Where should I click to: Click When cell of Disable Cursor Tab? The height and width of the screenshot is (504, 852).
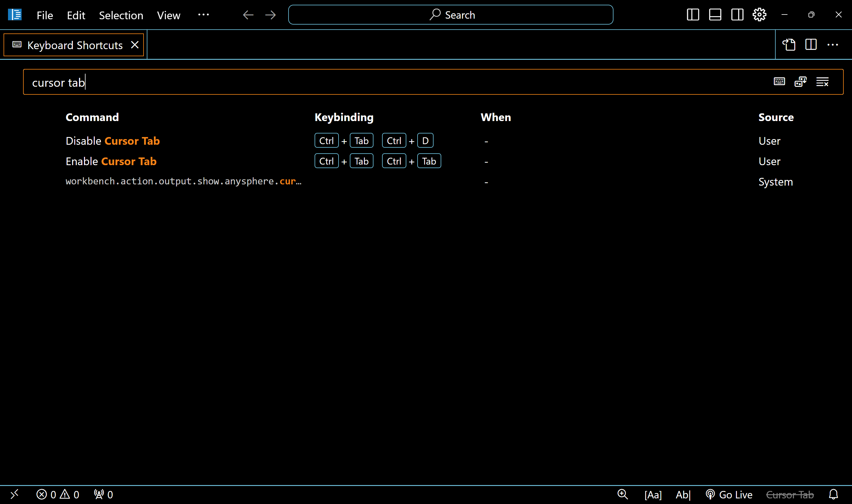click(x=486, y=141)
